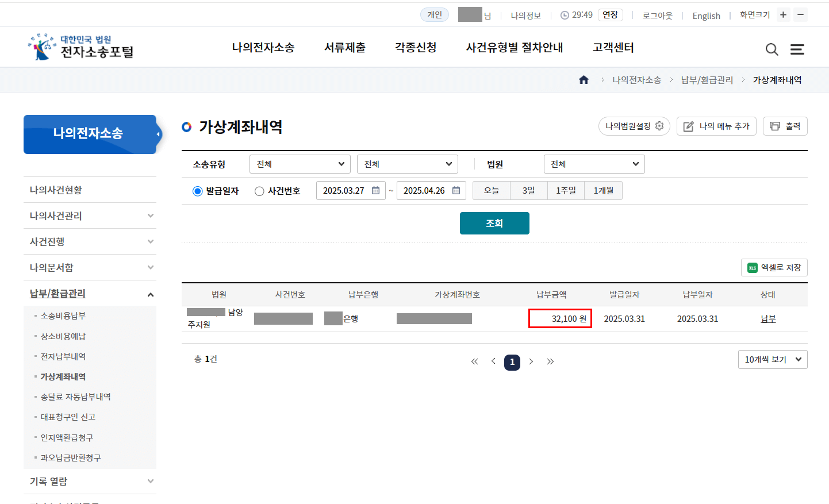Click the XLS icon to save as Excel

tap(751, 267)
